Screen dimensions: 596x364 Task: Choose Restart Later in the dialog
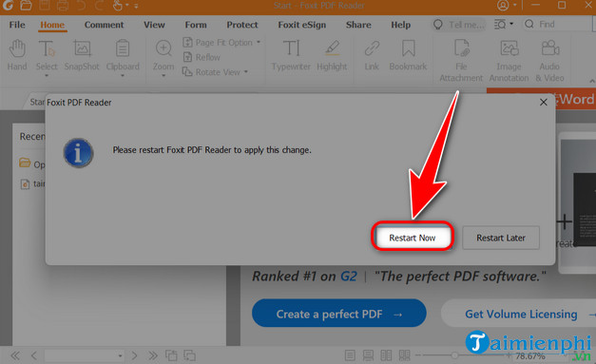(x=501, y=238)
